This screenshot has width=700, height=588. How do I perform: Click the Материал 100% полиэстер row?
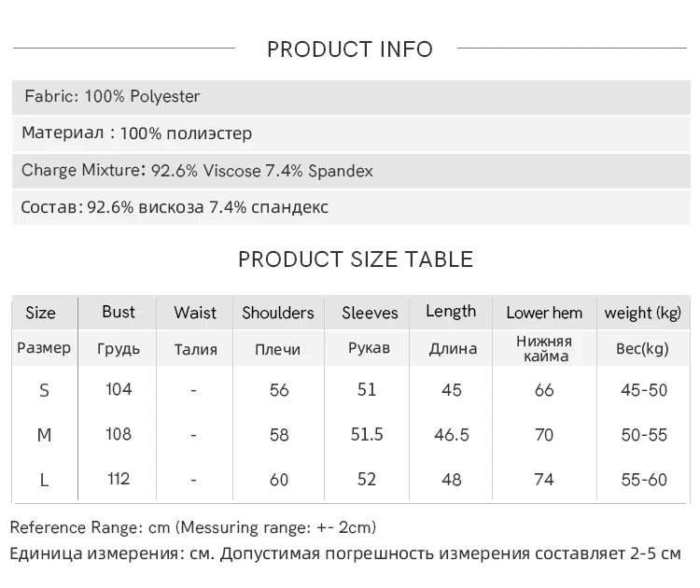(351, 133)
